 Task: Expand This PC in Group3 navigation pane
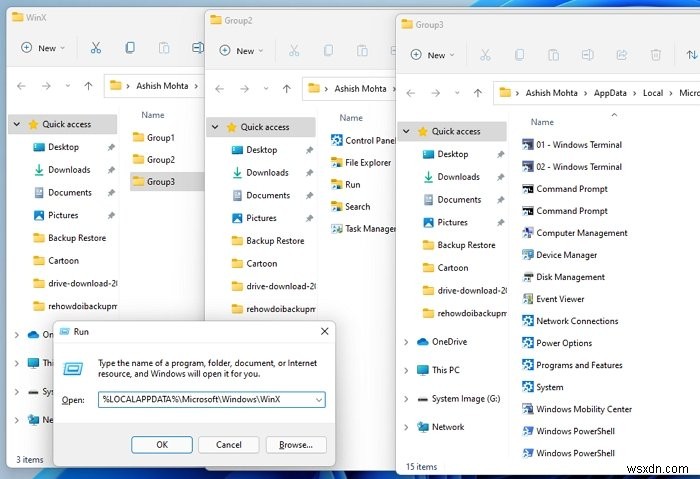pos(406,370)
